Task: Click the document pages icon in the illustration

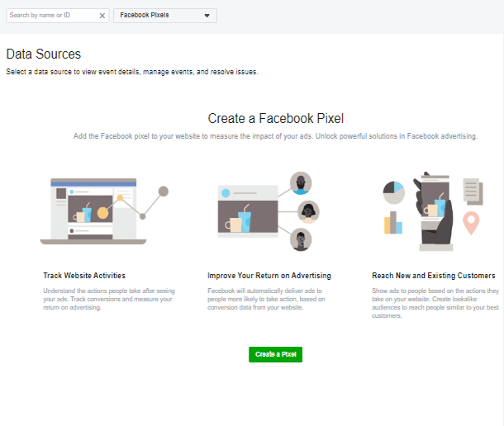Action: coord(473,192)
